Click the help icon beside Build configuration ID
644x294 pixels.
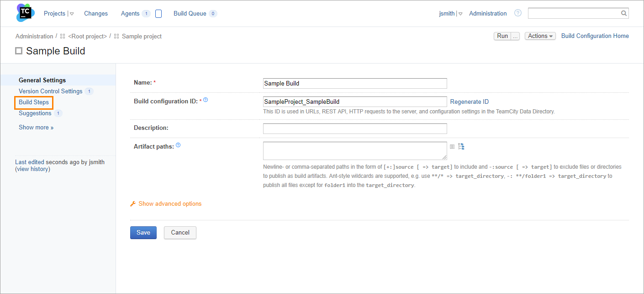pyautogui.click(x=205, y=99)
